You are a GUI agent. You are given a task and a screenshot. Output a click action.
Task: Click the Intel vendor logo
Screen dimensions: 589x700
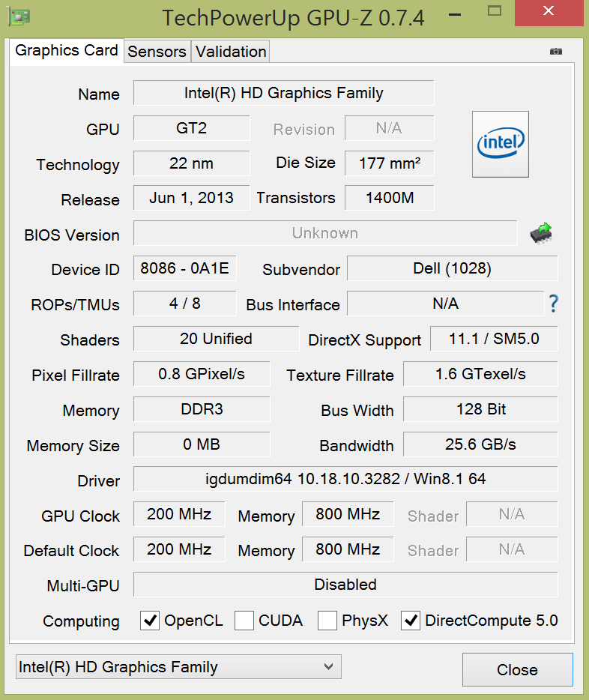[501, 144]
